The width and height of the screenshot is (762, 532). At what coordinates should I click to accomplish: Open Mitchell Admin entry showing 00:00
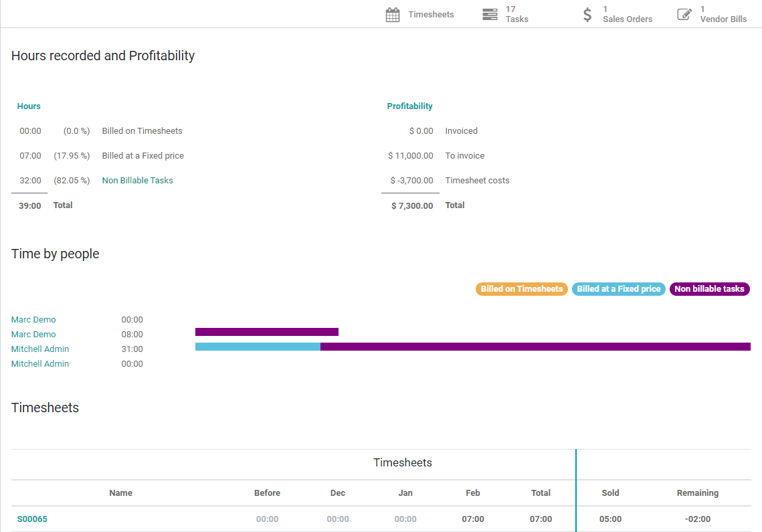click(x=40, y=363)
